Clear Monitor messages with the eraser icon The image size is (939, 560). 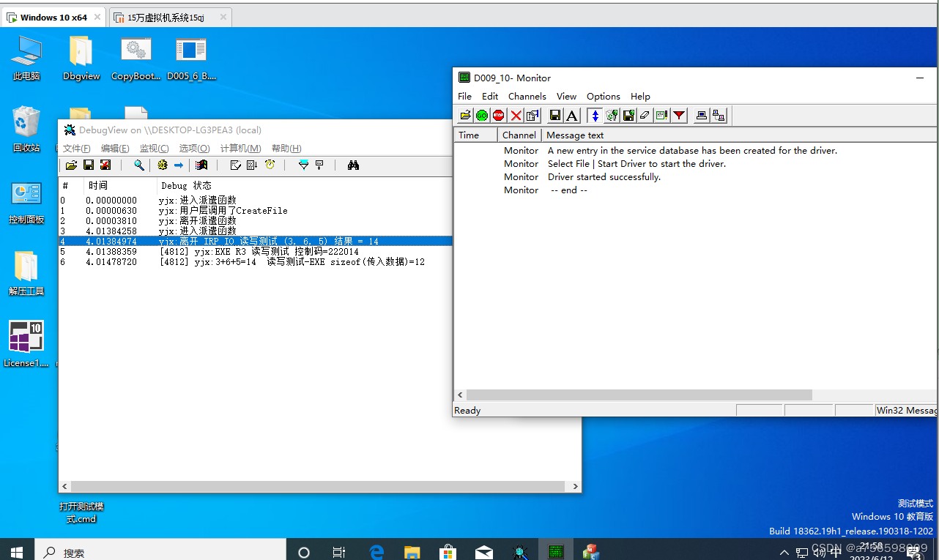(x=645, y=115)
